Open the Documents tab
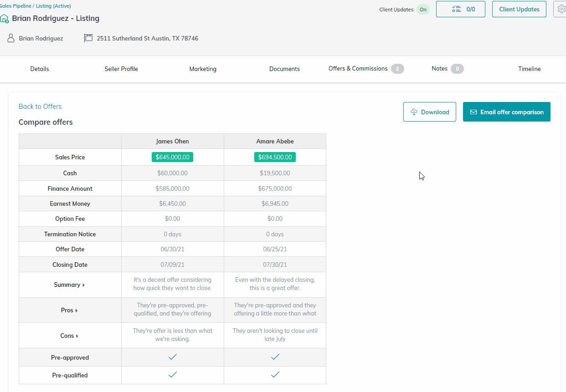 tap(284, 69)
